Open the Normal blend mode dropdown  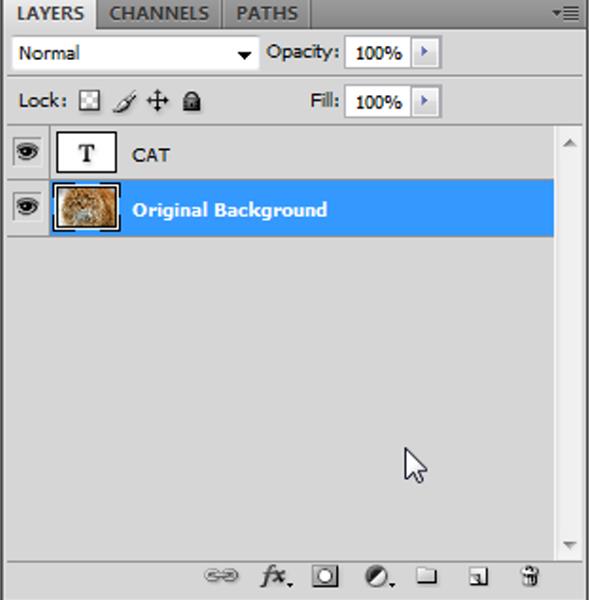pyautogui.click(x=135, y=53)
